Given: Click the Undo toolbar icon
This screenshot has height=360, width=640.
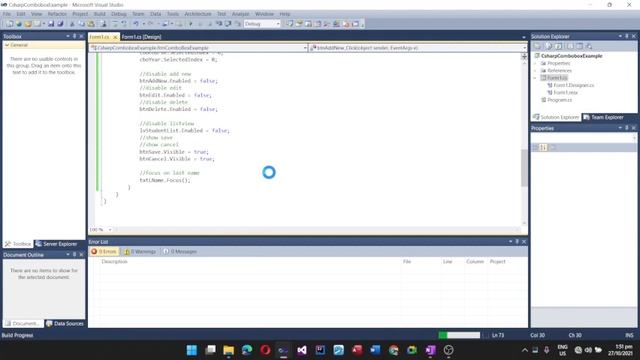Looking at the screenshot, I should pos(136,24).
